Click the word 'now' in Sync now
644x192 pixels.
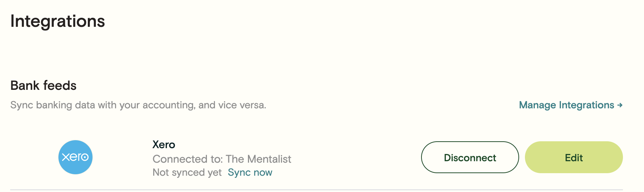click(x=263, y=173)
